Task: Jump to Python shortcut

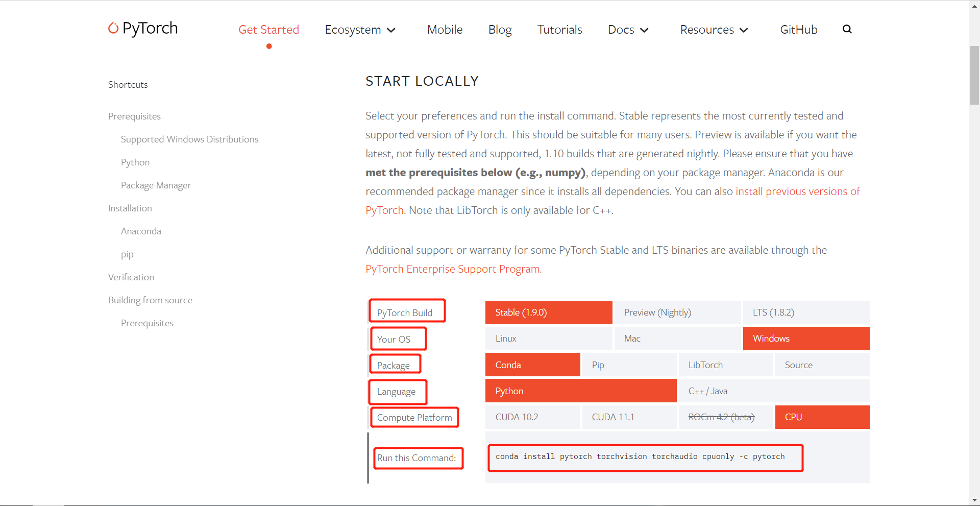Action: tap(135, 162)
